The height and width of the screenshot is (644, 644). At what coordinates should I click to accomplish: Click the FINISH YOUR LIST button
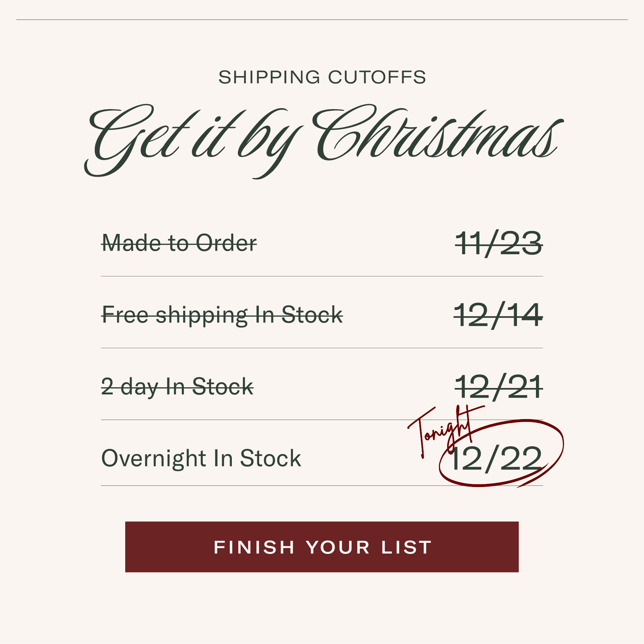tap(322, 547)
